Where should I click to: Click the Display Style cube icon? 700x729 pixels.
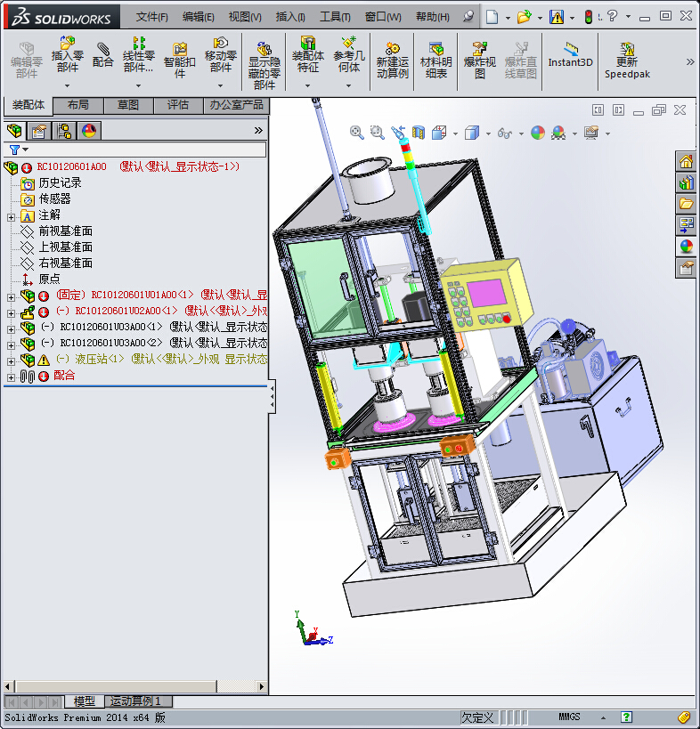(x=472, y=133)
